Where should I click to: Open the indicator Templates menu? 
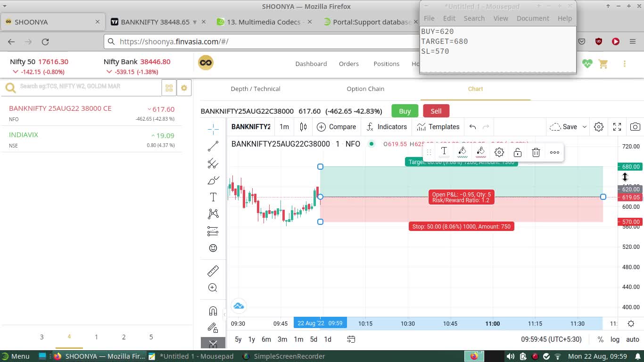click(438, 127)
